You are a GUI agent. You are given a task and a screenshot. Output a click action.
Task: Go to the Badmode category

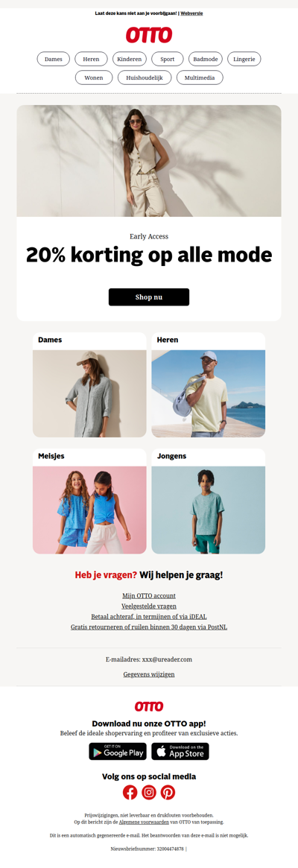click(206, 59)
